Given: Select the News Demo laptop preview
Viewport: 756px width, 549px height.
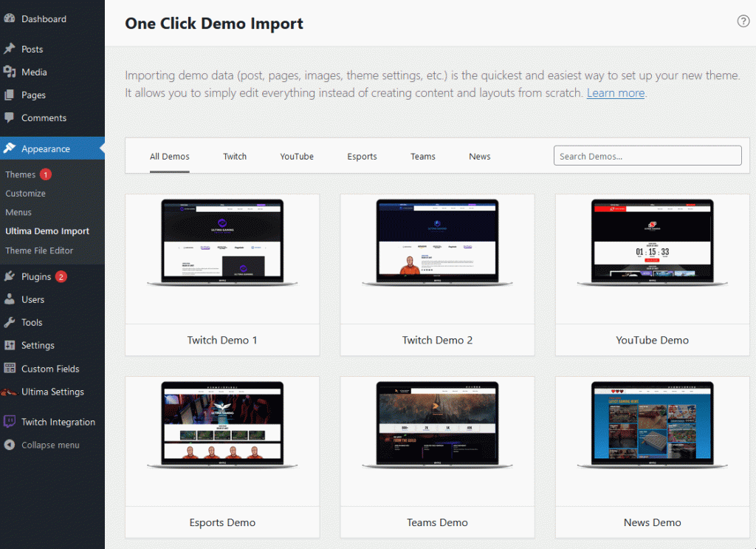Looking at the screenshot, I should tap(652, 425).
